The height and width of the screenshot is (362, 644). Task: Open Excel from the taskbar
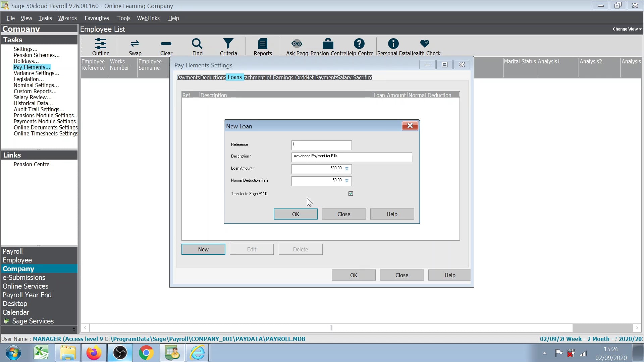click(x=41, y=353)
